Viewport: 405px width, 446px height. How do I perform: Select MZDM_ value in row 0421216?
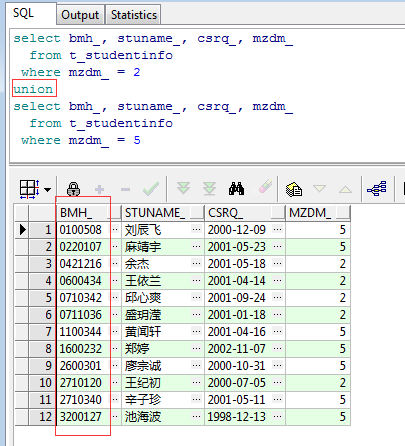click(318, 264)
